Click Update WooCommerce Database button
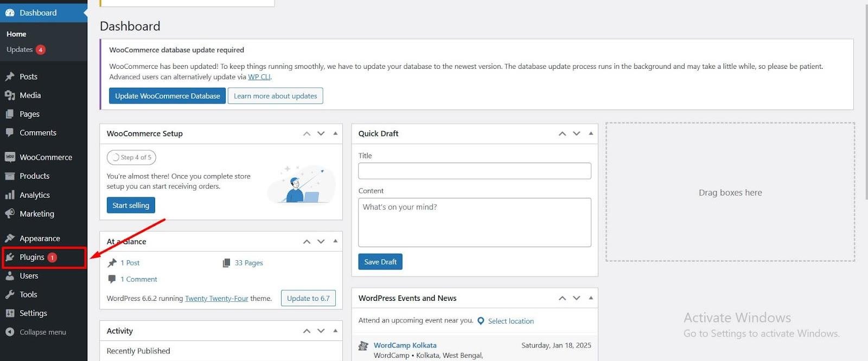Screen dimensions: 868x361 [167, 96]
